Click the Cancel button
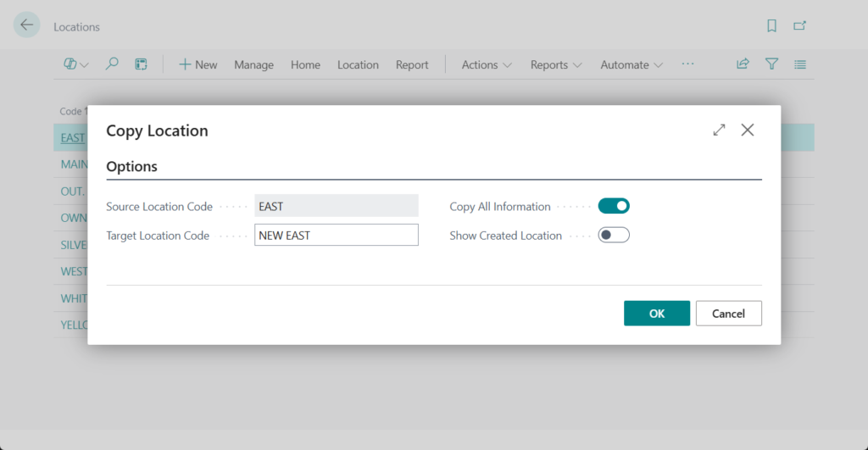The height and width of the screenshot is (450, 868). click(728, 314)
